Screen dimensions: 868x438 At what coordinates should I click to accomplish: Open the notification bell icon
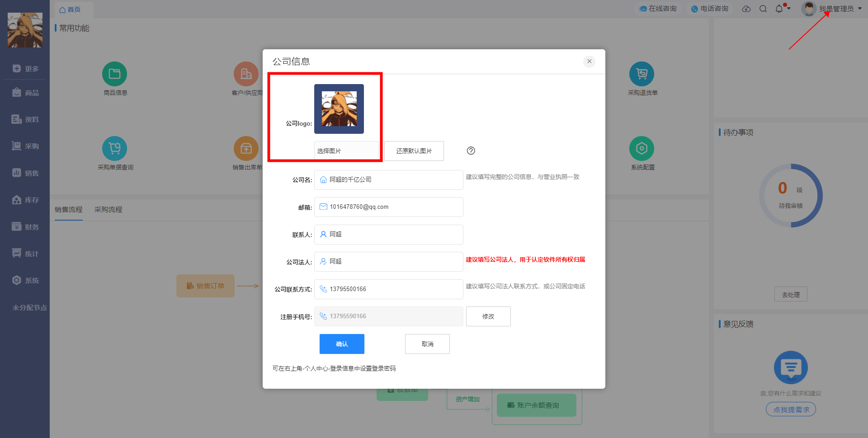[x=779, y=9]
